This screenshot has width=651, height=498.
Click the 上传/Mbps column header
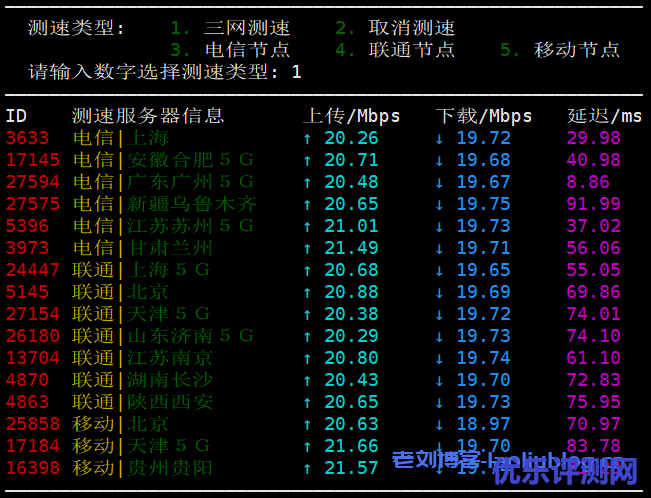(x=351, y=116)
